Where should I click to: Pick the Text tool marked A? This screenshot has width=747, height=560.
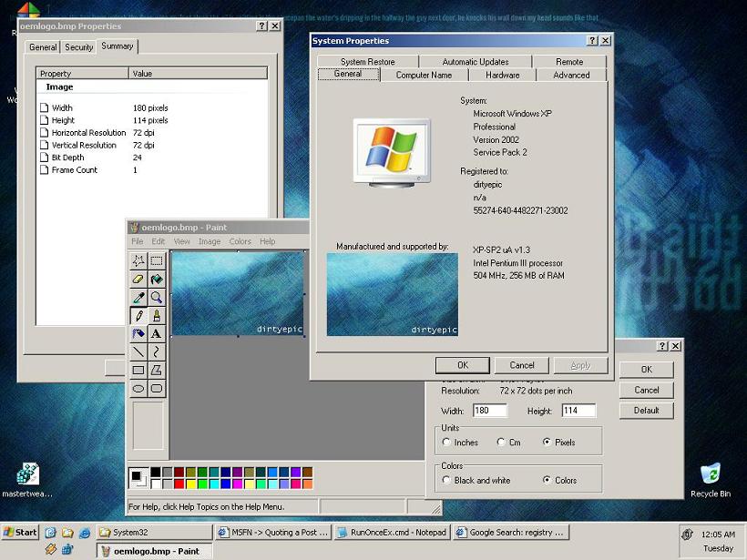(x=157, y=333)
